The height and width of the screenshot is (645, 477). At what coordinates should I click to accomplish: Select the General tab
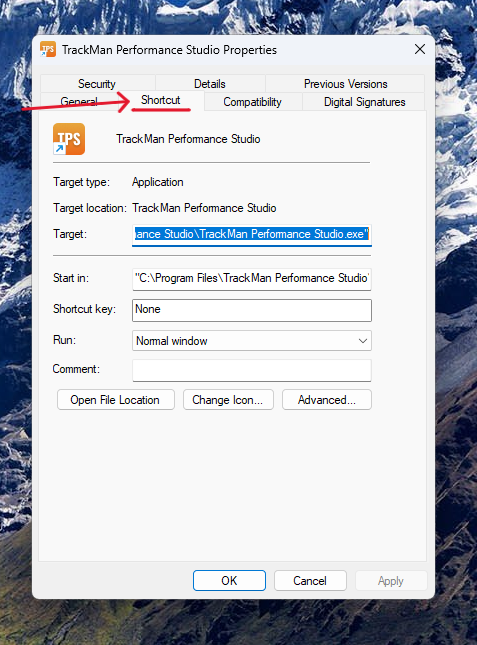[x=79, y=101]
